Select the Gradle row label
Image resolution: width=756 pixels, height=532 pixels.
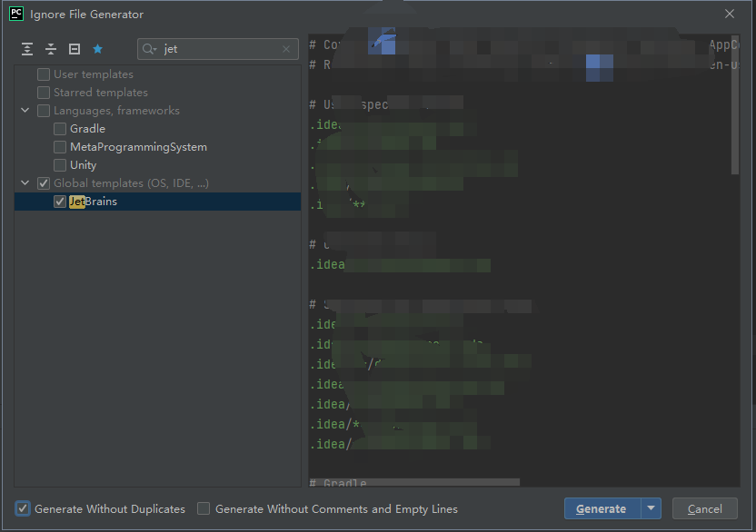(x=87, y=129)
